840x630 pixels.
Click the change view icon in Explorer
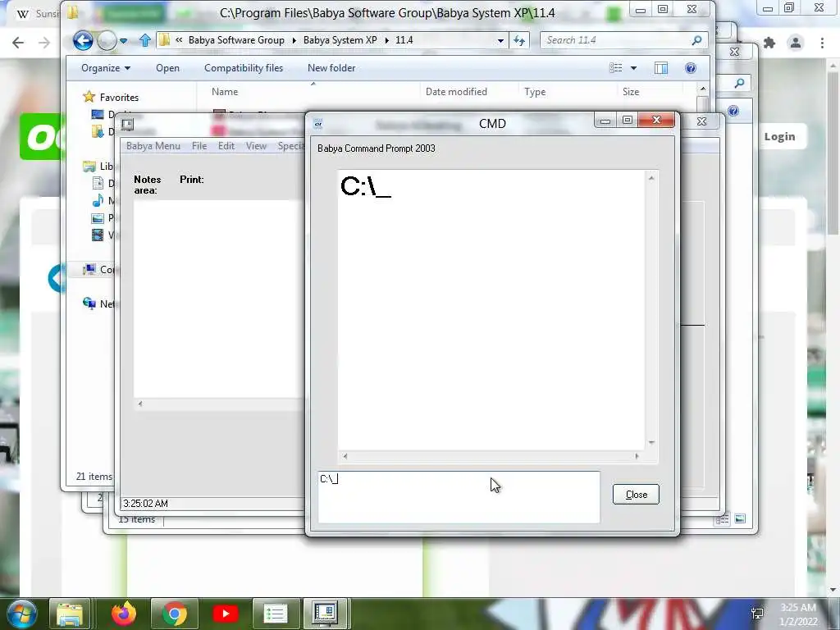coord(615,67)
